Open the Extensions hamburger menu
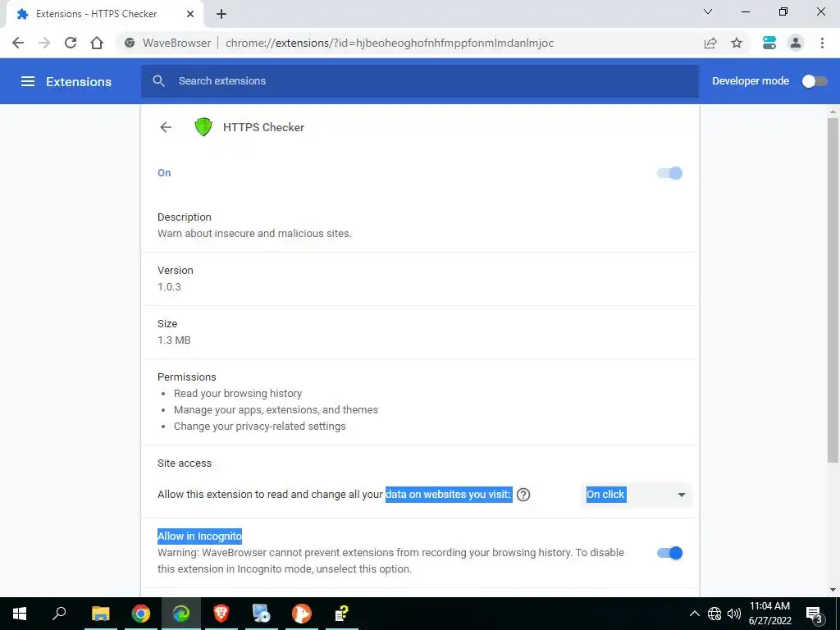 tap(28, 81)
